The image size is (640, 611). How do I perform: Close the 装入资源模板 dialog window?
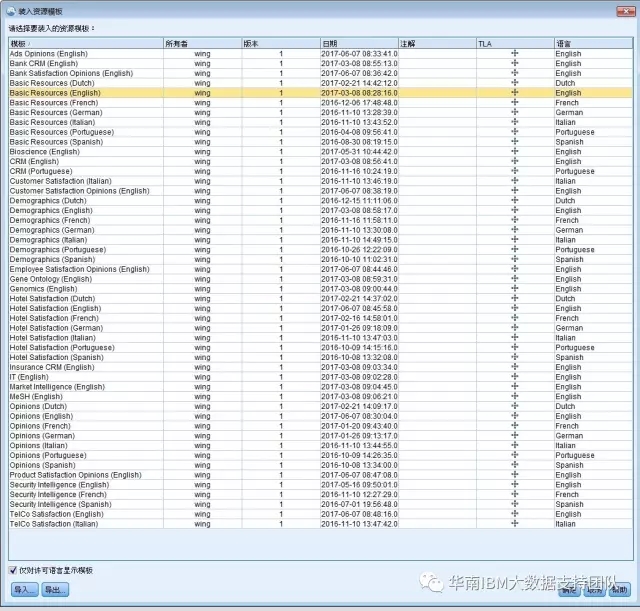click(625, 11)
